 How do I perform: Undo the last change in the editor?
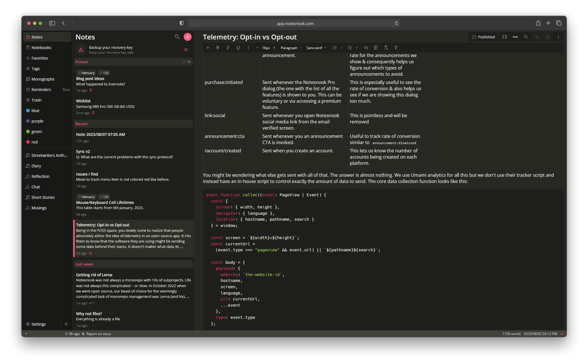coord(537,37)
